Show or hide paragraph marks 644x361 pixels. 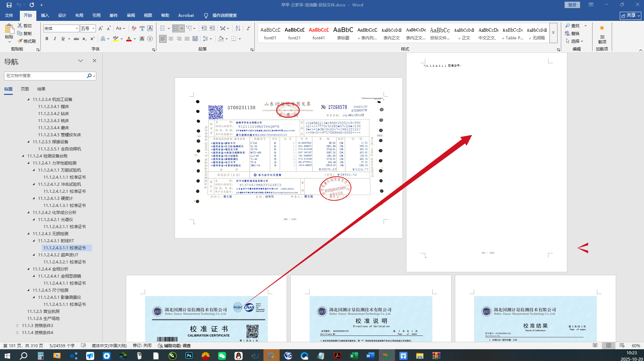(248, 29)
